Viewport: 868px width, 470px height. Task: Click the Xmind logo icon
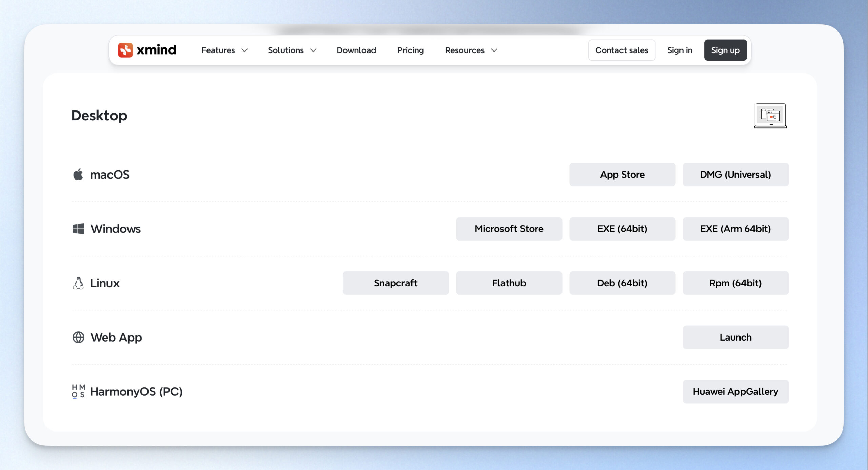click(x=125, y=50)
